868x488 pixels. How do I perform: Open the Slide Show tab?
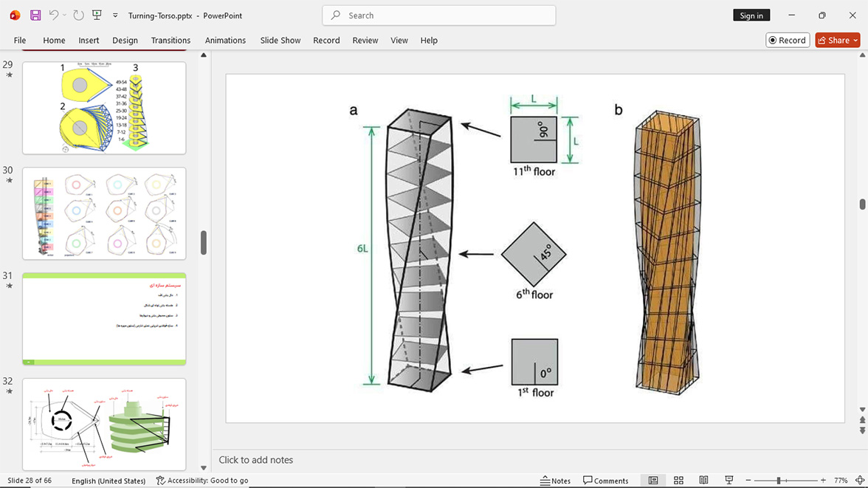point(280,41)
